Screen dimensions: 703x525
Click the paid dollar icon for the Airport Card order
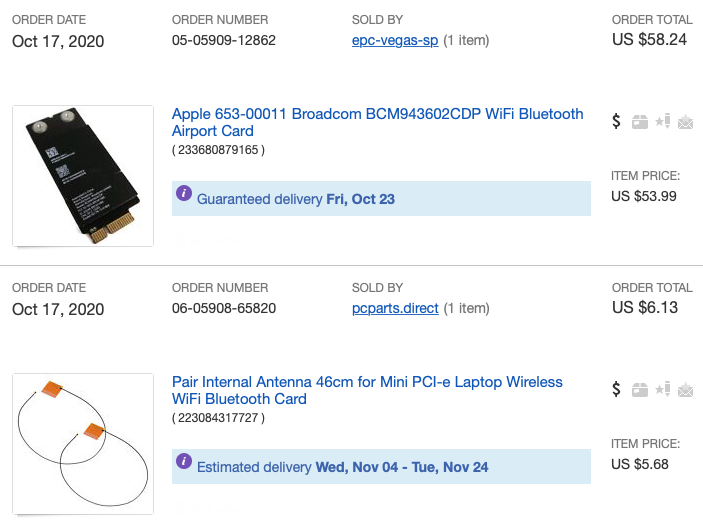pos(616,121)
